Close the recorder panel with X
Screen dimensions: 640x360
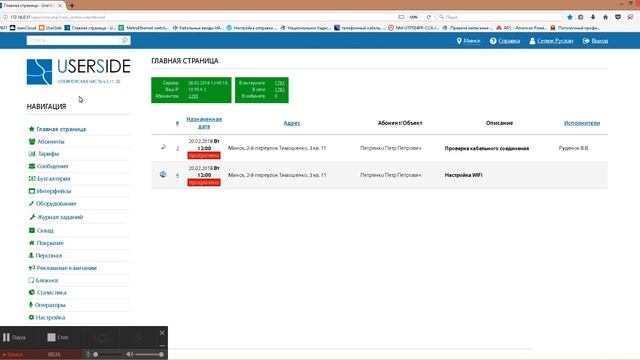click(x=162, y=333)
